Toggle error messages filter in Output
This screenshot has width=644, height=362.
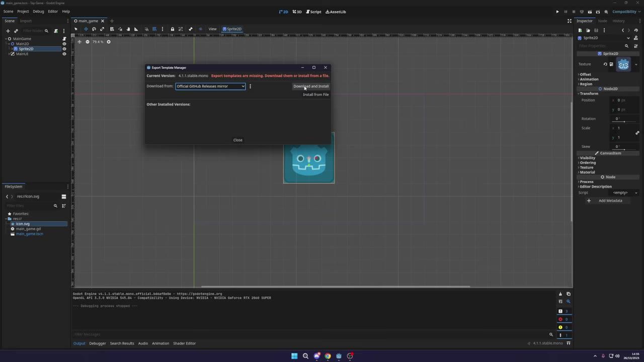click(563, 319)
